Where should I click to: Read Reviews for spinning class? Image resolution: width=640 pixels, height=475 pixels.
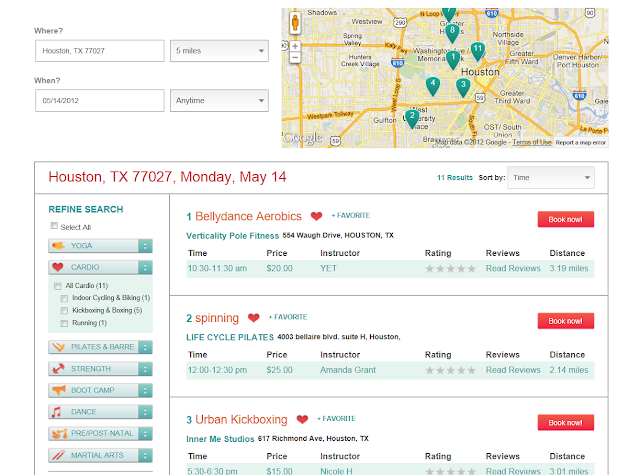(513, 370)
